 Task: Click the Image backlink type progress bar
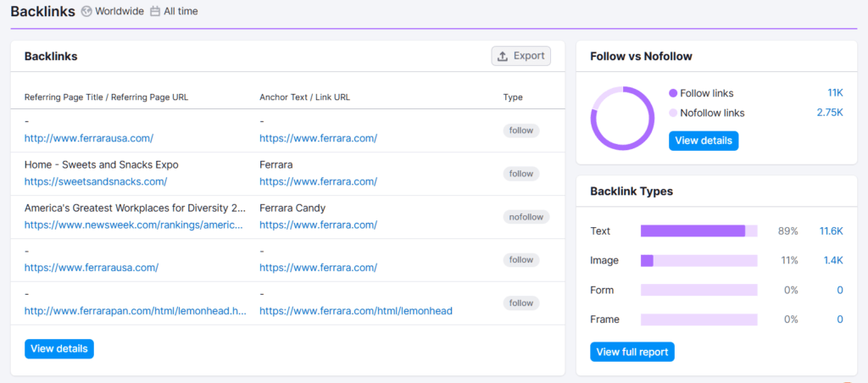(699, 261)
